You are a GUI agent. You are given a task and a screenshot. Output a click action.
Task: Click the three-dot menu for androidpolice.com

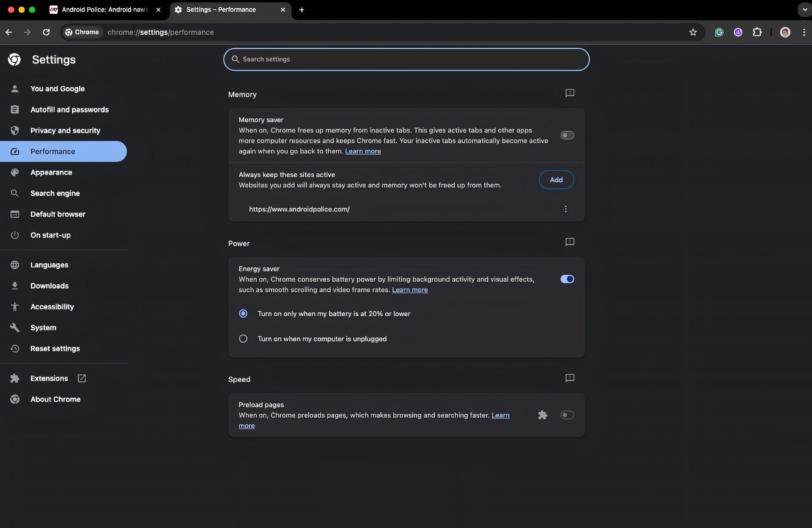pos(566,209)
